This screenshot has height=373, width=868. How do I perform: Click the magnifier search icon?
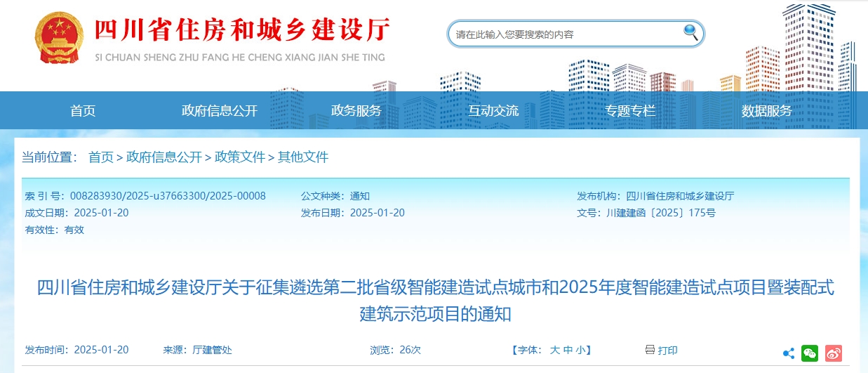(x=690, y=32)
